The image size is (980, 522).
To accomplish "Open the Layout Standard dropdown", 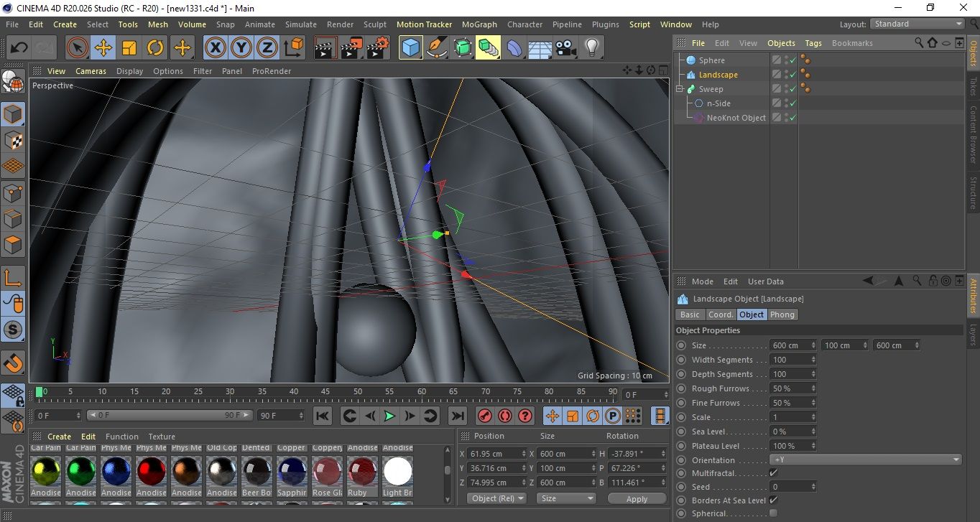I will pos(917,24).
